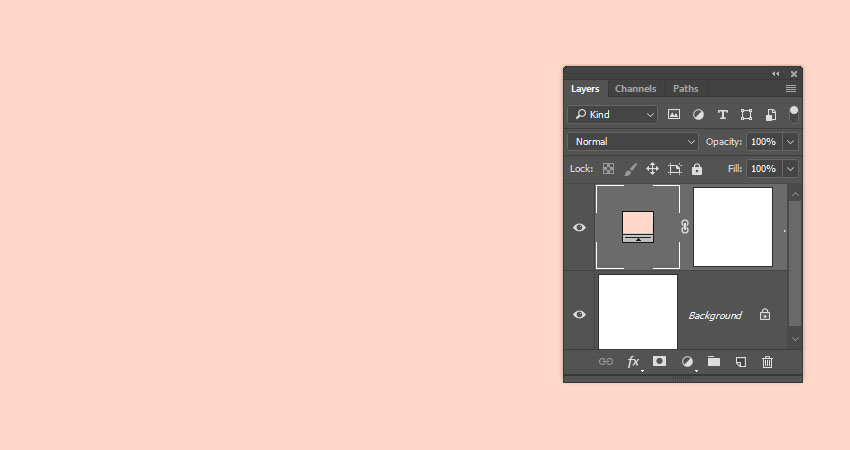Viewport: 850px width, 450px height.
Task: Lock layer position
Action: [652, 169]
